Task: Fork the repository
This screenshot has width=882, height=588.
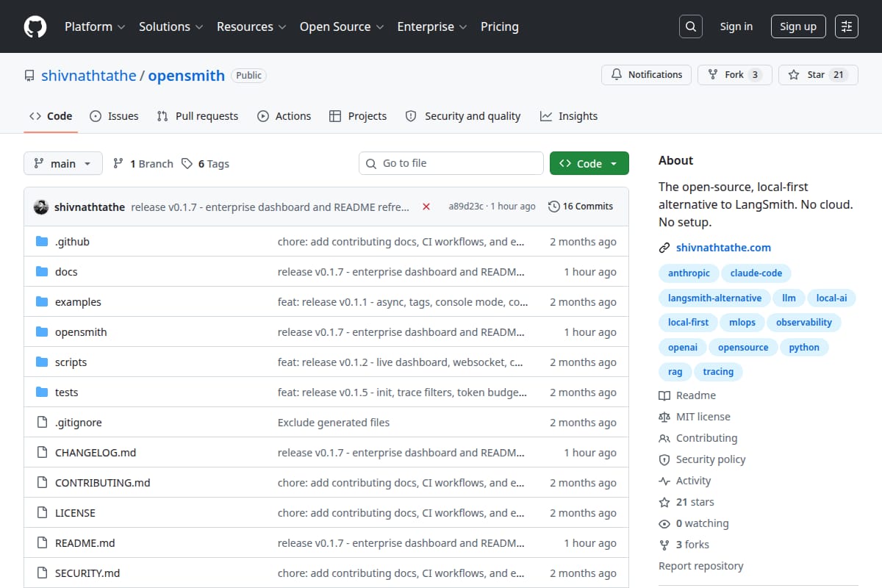Action: tap(734, 75)
